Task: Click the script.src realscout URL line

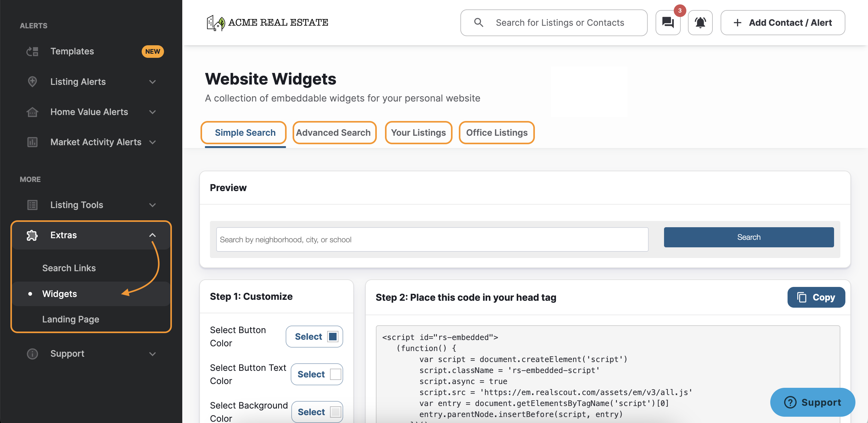Action: pyautogui.click(x=556, y=392)
